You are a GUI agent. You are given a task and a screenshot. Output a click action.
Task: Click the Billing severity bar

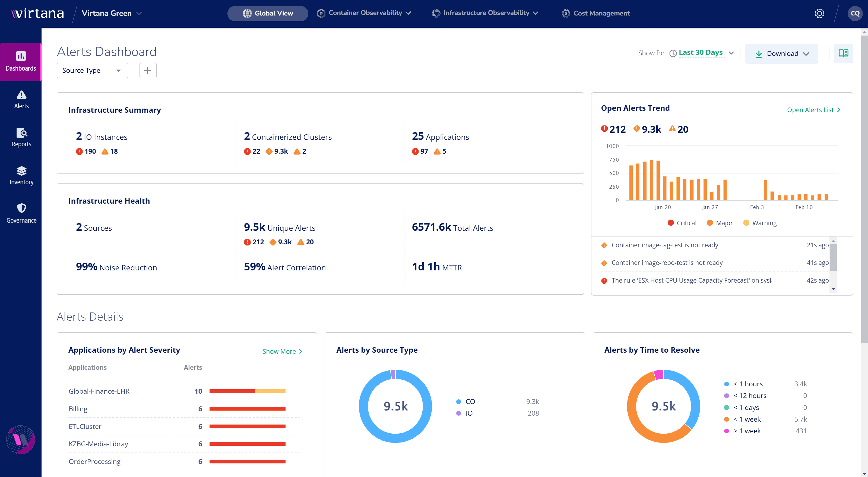[247, 409]
